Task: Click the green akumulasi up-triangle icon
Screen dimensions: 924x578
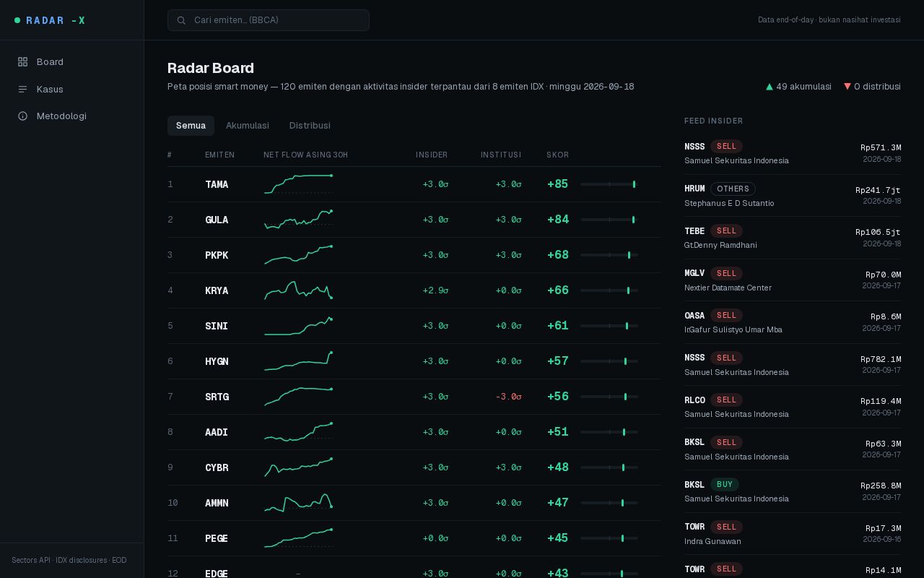Action: (x=770, y=87)
